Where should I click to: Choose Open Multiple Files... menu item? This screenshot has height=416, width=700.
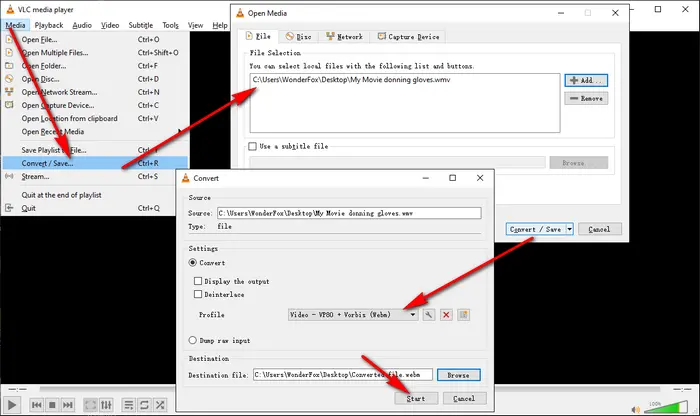(95, 53)
